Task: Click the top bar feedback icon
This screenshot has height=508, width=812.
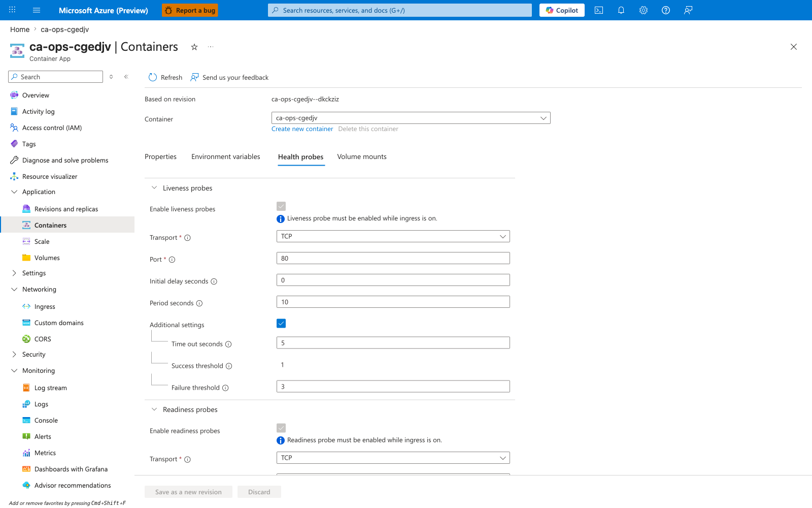Action: click(x=688, y=10)
